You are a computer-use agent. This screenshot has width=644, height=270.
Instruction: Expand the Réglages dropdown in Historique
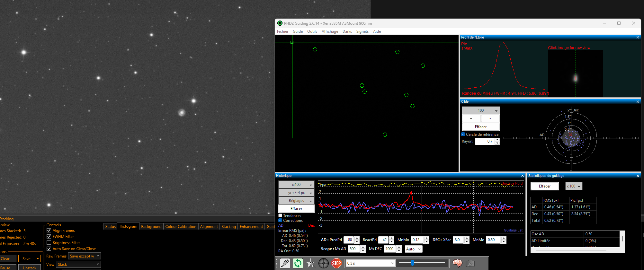[296, 201]
